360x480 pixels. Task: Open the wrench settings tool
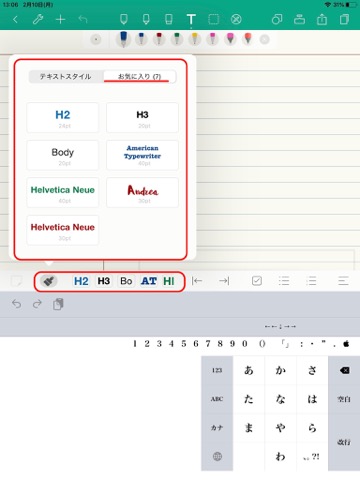tap(38, 19)
